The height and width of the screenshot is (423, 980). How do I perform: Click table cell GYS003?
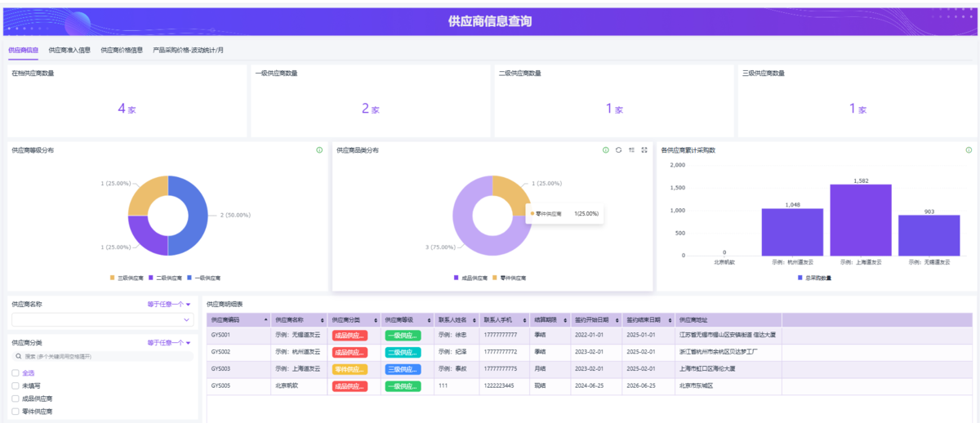pos(220,369)
